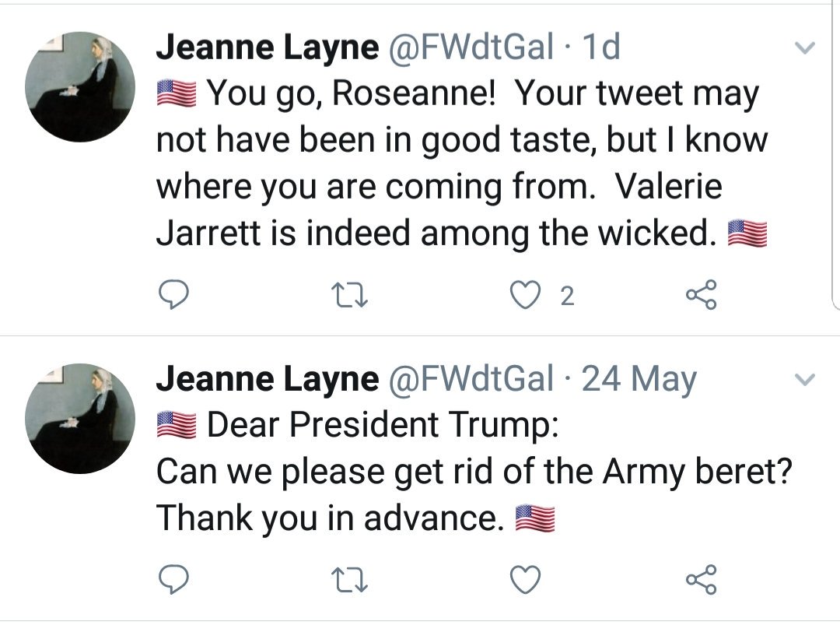Open Jeanne Layne's name on 24 May tweet
Image resolution: width=840 pixels, height=625 pixels.
click(x=268, y=380)
